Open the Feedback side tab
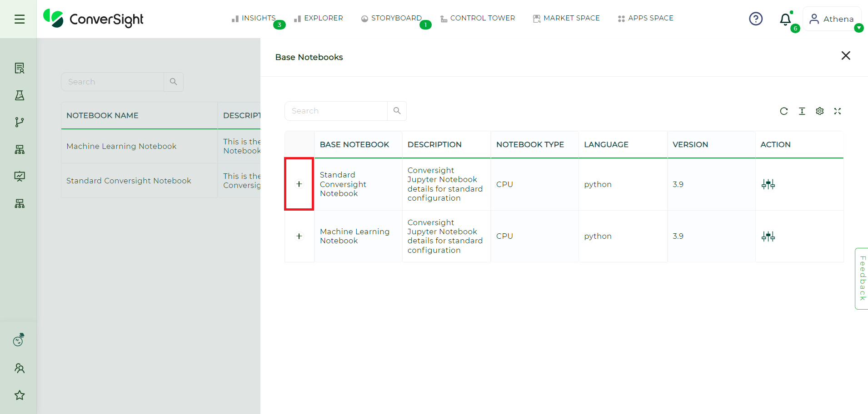The height and width of the screenshot is (414, 868). click(862, 278)
